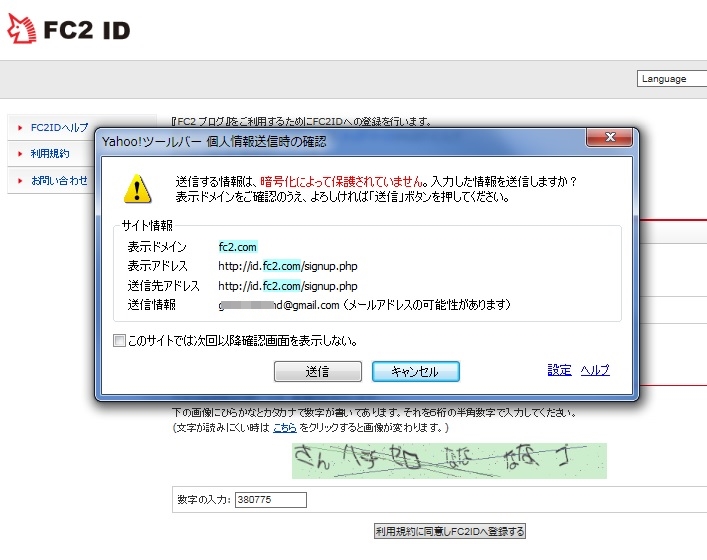Click the 表示ドメイン value fc2.com
The width and height of the screenshot is (707, 560).
point(238,247)
